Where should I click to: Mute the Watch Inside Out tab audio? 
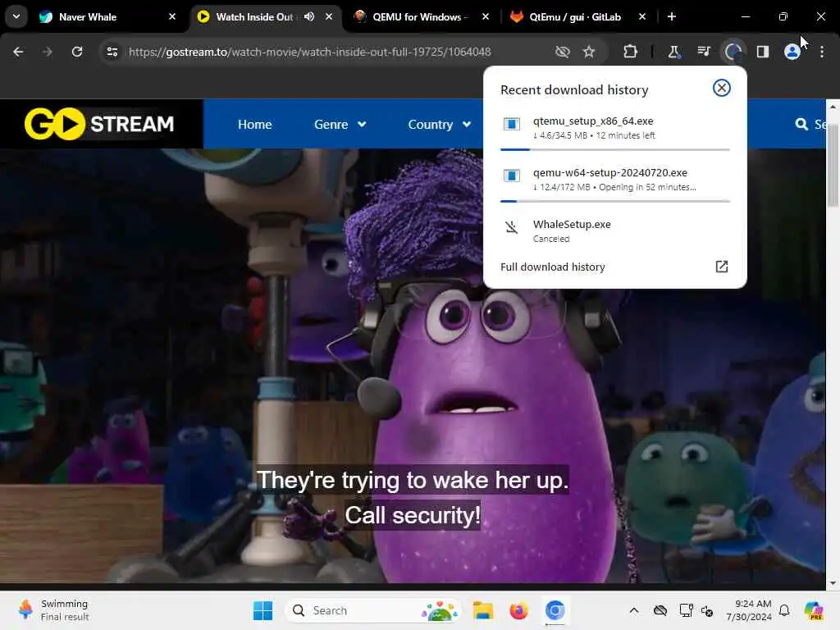[309, 16]
